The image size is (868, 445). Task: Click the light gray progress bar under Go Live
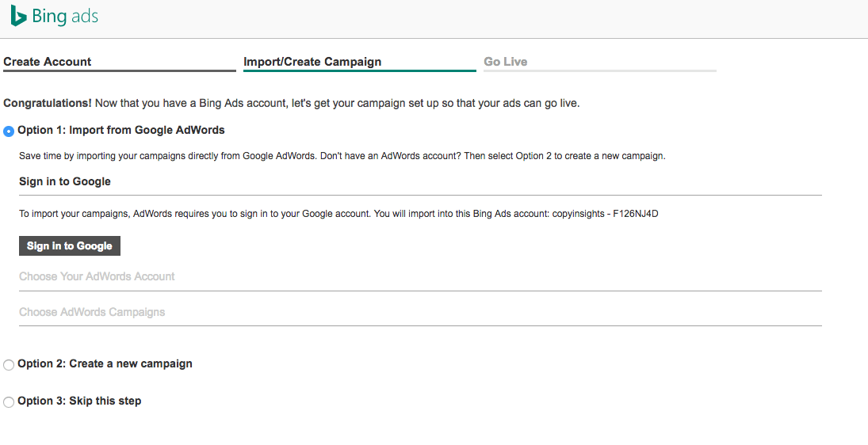click(x=600, y=70)
